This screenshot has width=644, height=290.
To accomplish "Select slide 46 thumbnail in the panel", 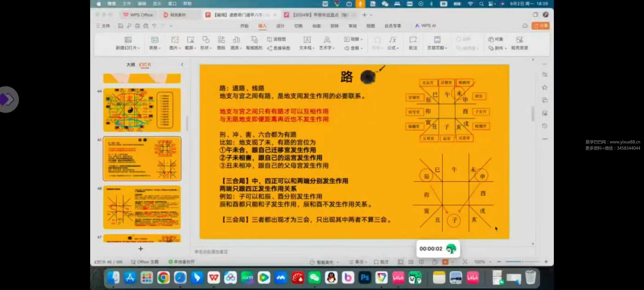I will pyautogui.click(x=141, y=207).
